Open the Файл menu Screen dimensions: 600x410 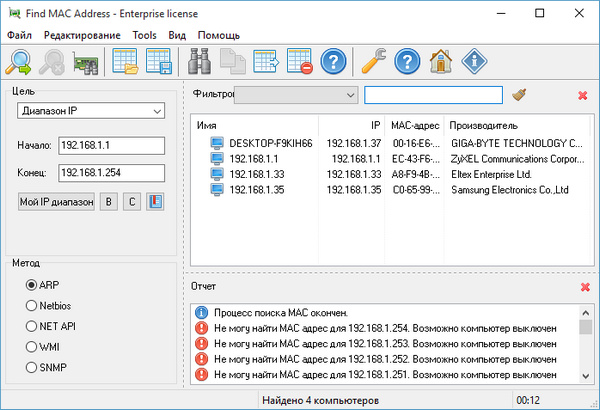(19, 35)
